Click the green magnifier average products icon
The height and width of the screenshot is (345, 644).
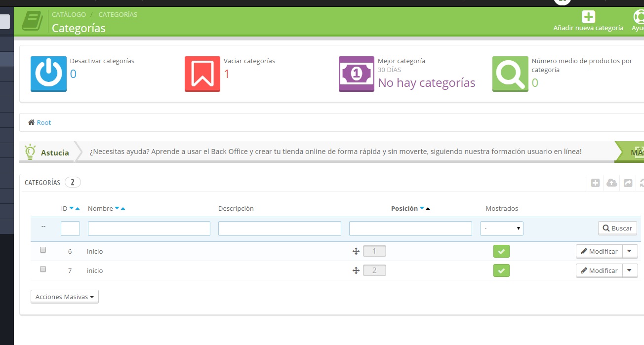[510, 74]
